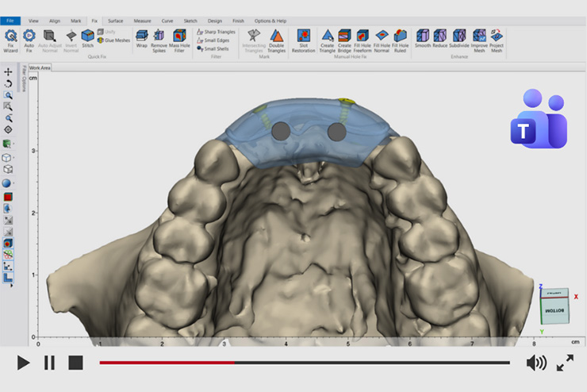Click Remove Spikes in the ribbon
The width and height of the screenshot is (587, 392).
coord(159,38)
